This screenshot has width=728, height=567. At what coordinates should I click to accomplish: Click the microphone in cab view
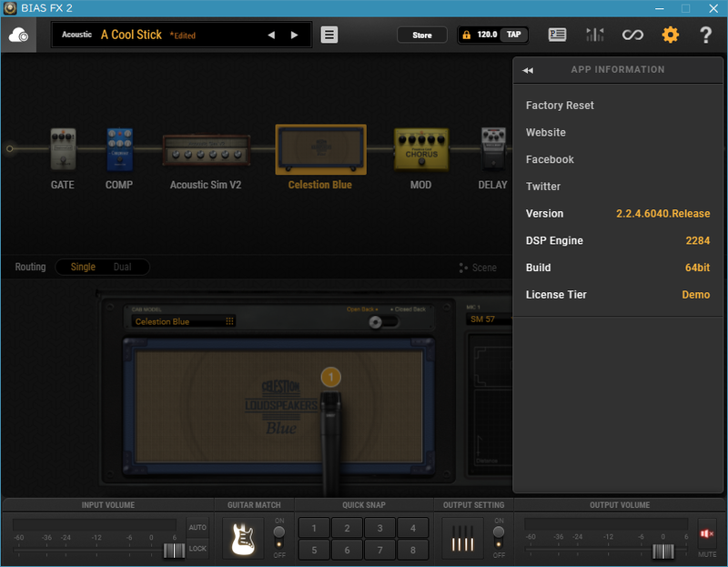(330, 443)
